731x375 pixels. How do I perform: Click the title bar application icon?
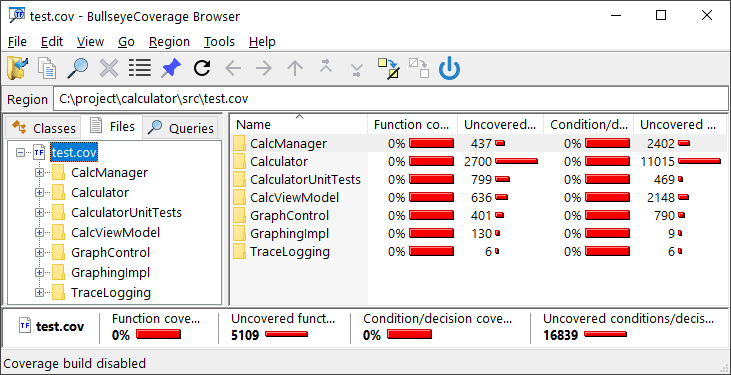pos(17,16)
